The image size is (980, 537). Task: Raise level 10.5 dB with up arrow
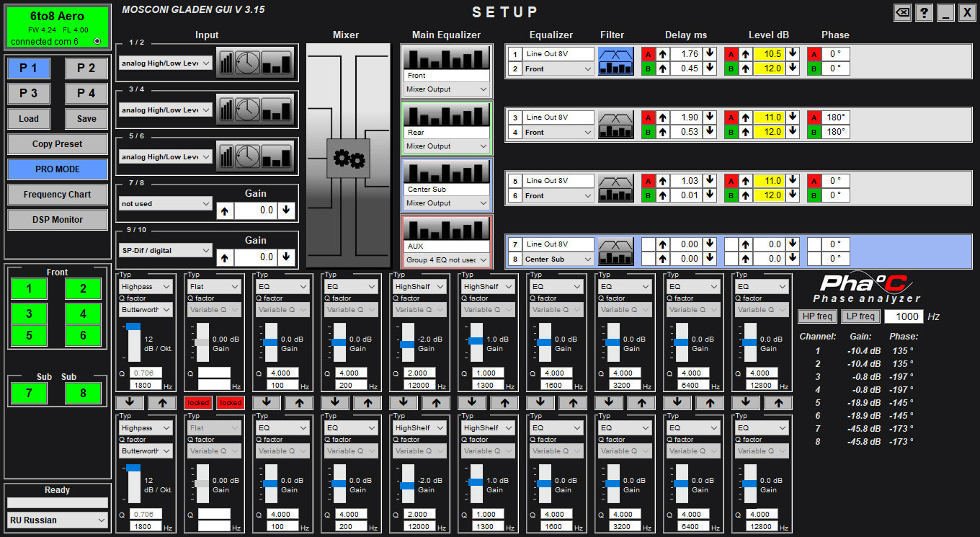(746, 54)
